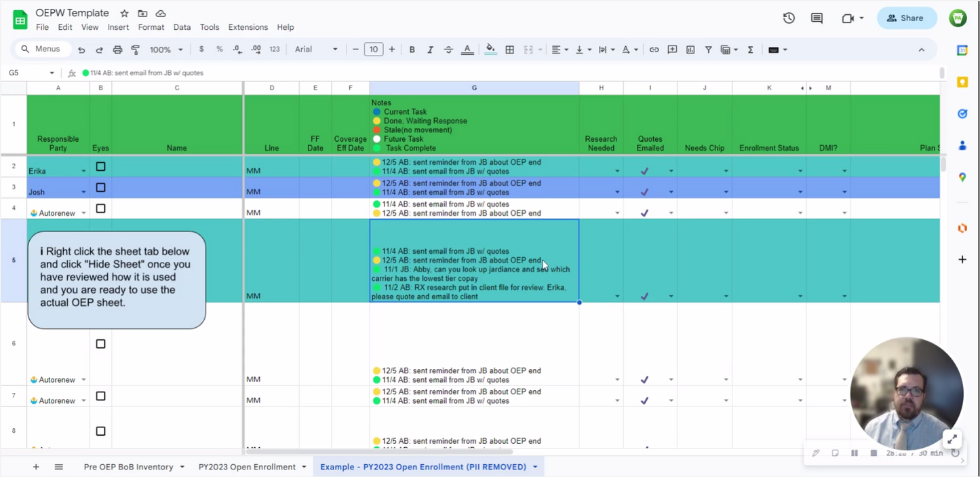
Task: Toggle strikethrough text formatting
Action: tap(448, 50)
